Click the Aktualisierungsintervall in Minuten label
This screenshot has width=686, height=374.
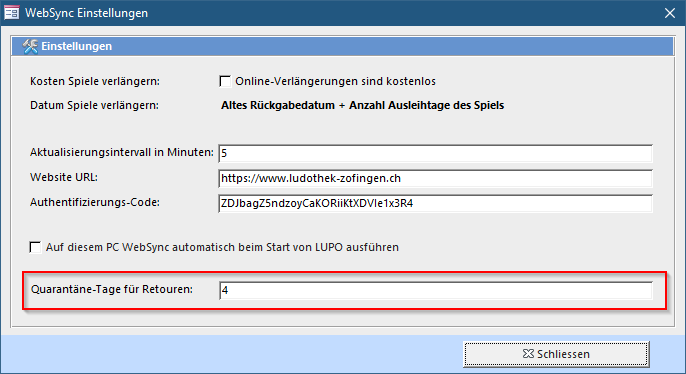tap(122, 152)
